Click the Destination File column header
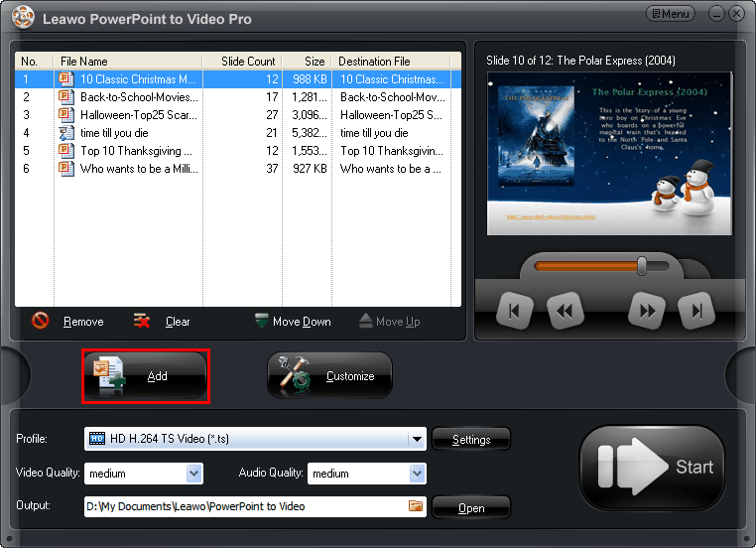 [392, 62]
